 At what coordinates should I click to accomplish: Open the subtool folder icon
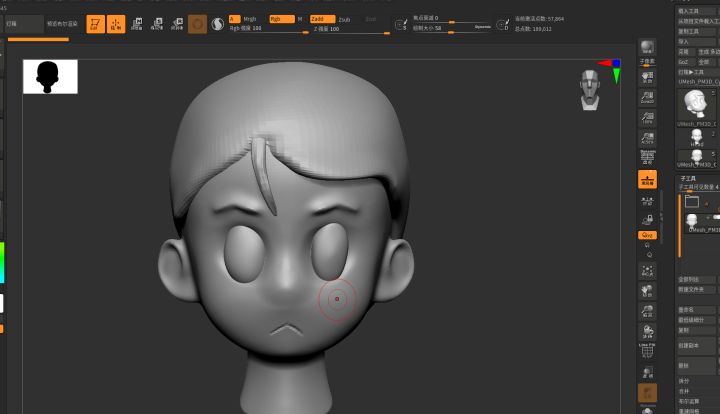tap(691, 200)
